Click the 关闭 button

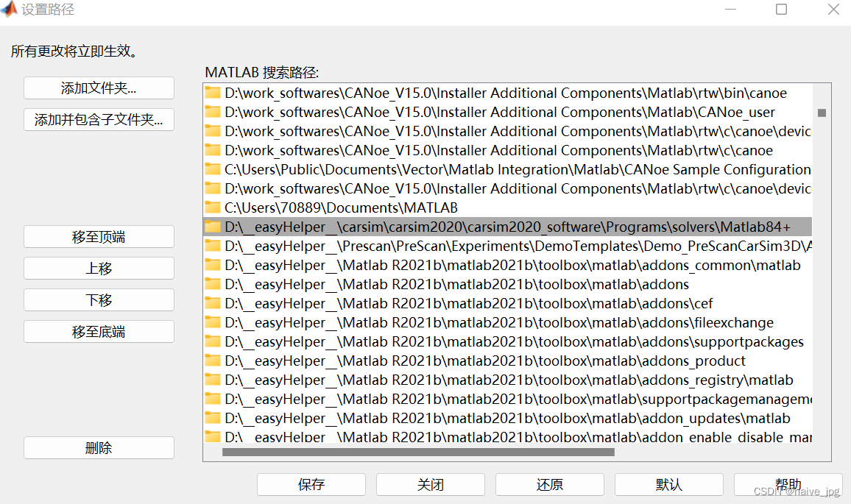coord(431,484)
